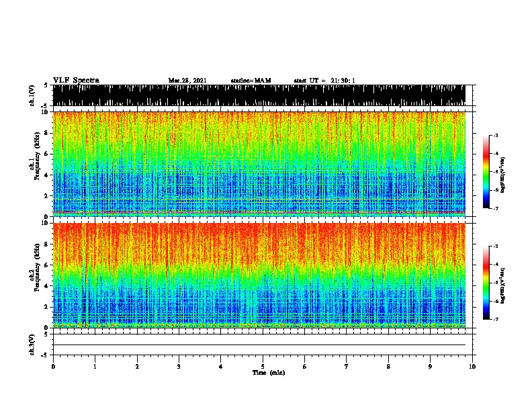Click the time axis tick label "3"
This screenshot has height=411, width=532.
pos(179,366)
